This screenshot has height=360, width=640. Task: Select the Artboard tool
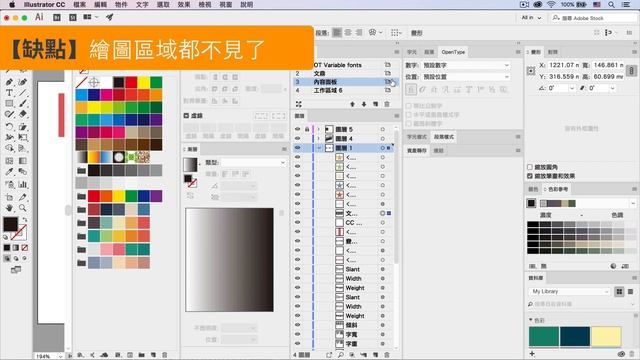click(x=9, y=197)
